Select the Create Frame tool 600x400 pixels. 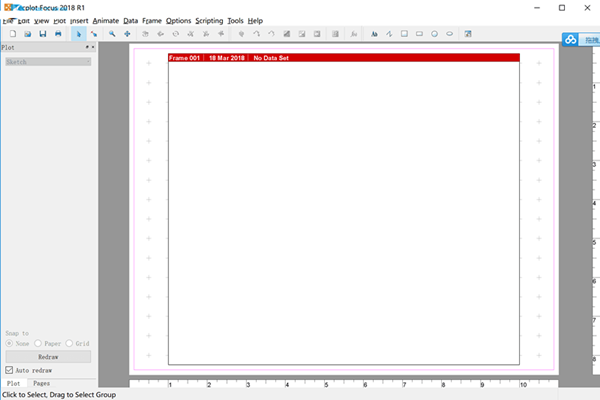(468, 34)
